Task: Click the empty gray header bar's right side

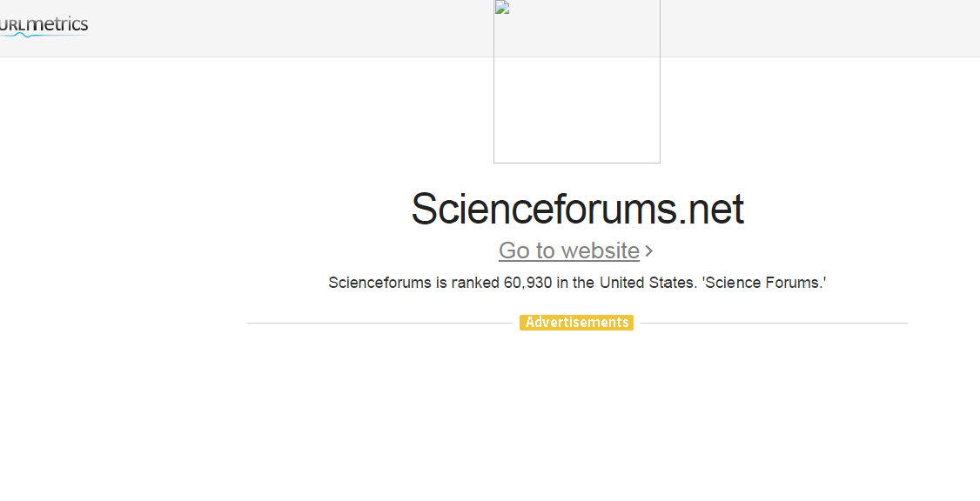Action: [x=827, y=28]
